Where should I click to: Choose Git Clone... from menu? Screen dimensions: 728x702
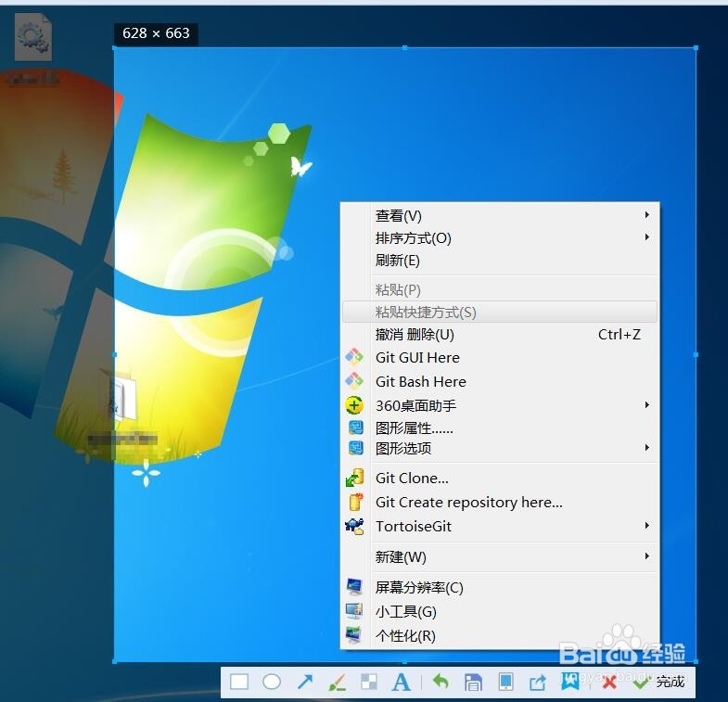point(500,479)
